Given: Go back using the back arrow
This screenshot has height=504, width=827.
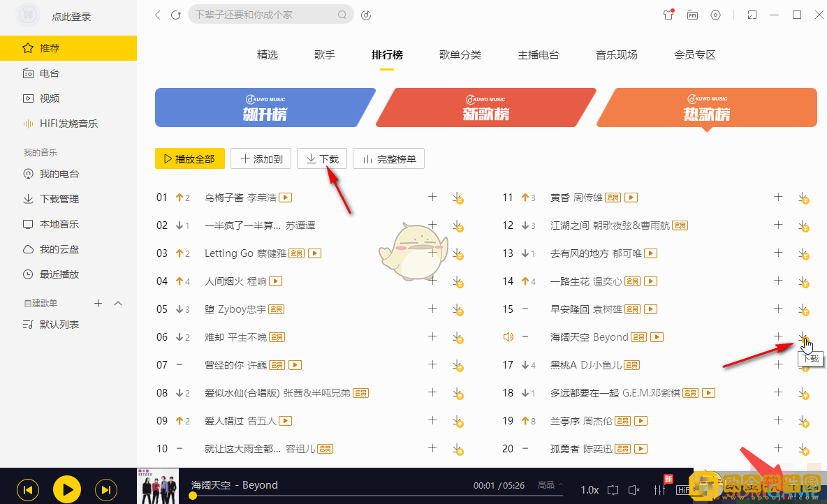Looking at the screenshot, I should (x=157, y=15).
